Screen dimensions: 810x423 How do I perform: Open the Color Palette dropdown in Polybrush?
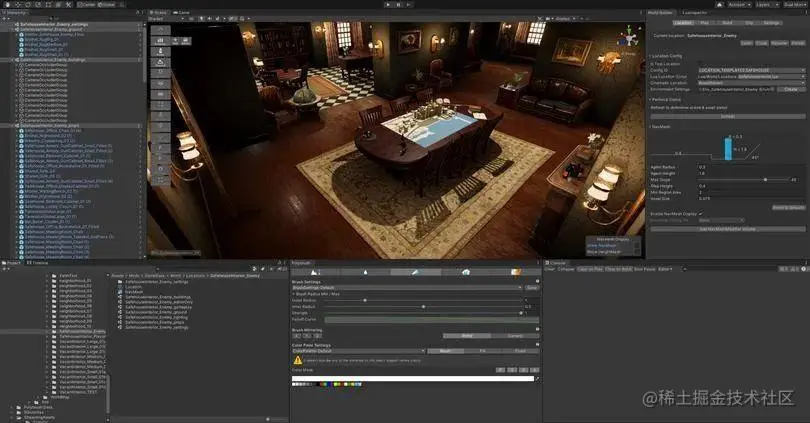click(359, 351)
